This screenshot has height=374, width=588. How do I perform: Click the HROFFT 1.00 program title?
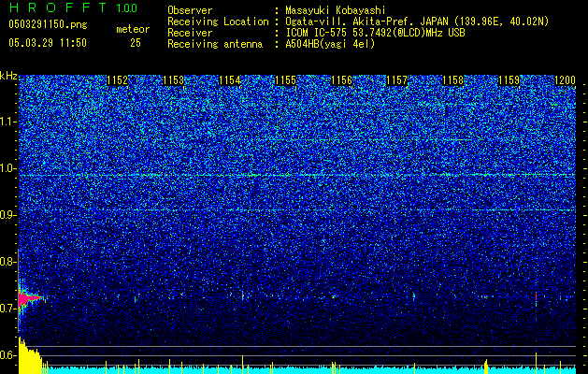point(73,7)
